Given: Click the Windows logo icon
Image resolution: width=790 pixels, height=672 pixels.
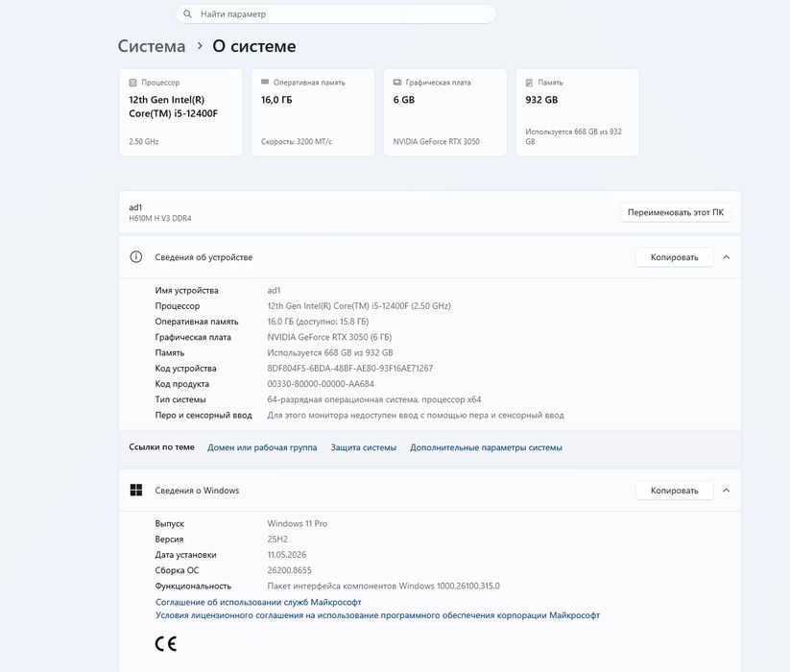Looking at the screenshot, I should (136, 491).
